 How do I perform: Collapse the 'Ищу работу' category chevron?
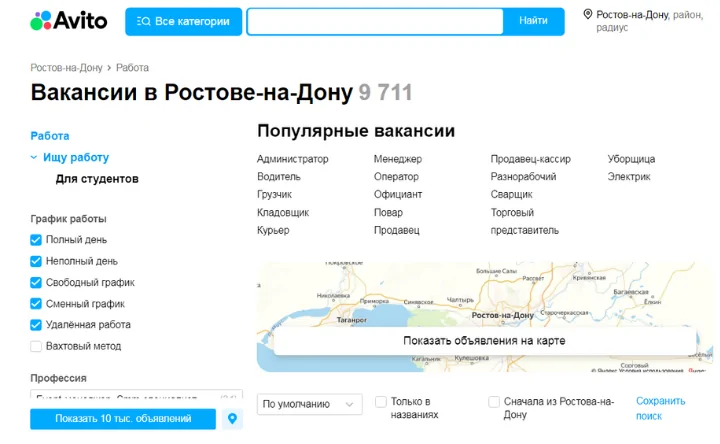coord(34,158)
